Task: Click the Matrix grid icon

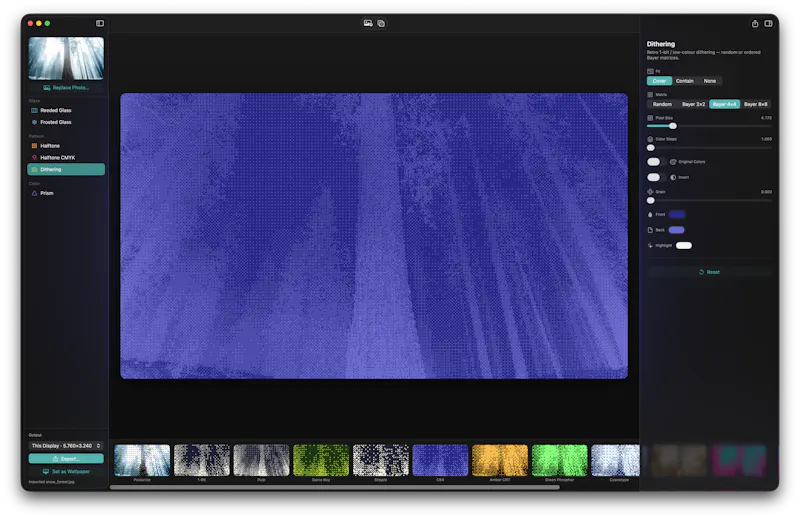Action: 650,94
